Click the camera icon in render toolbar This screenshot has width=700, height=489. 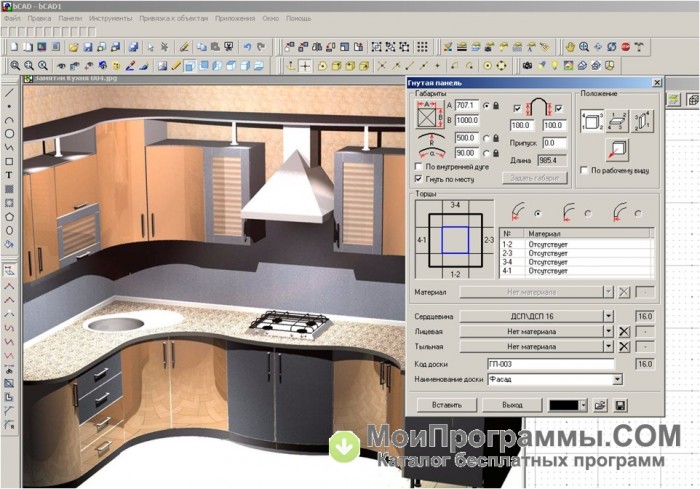[x=527, y=66]
